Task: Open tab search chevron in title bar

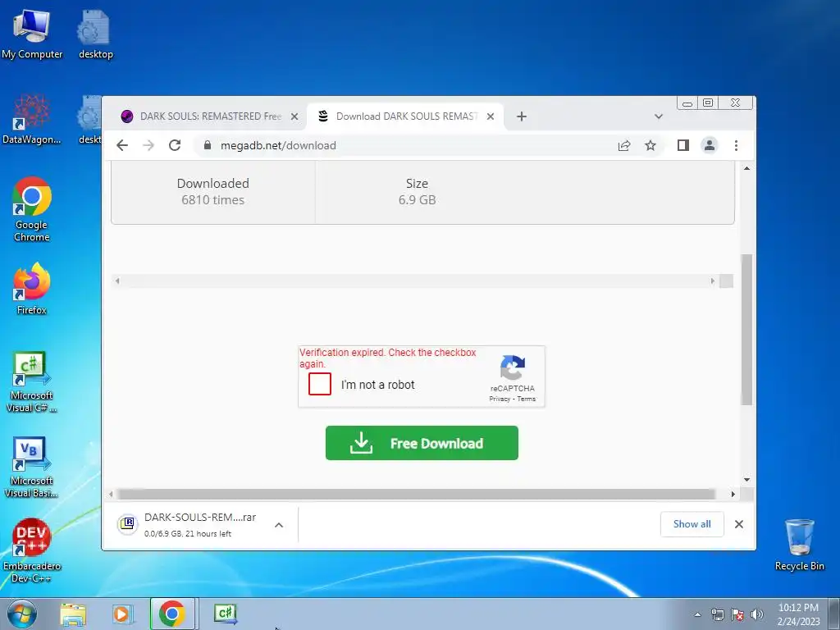Action: point(659,116)
